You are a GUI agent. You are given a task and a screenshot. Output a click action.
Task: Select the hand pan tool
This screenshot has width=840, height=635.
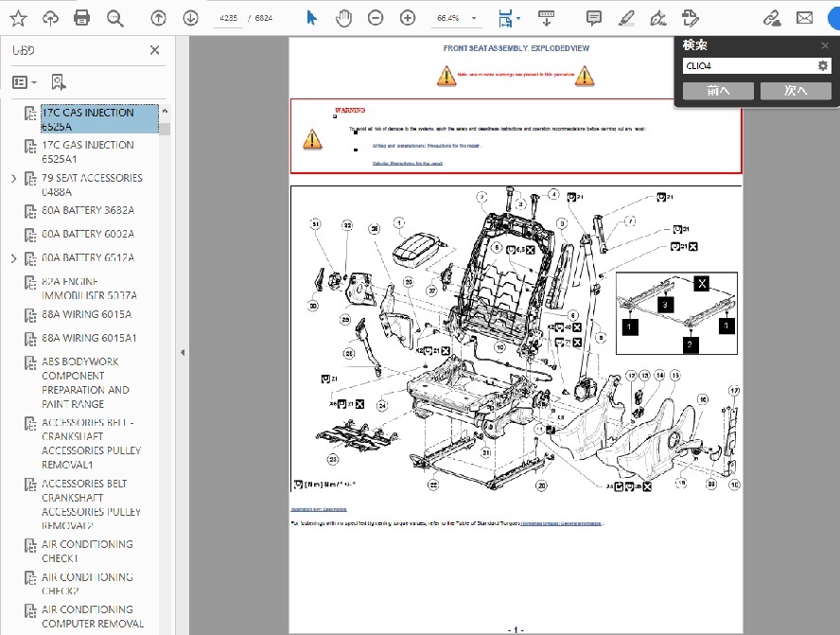(343, 18)
